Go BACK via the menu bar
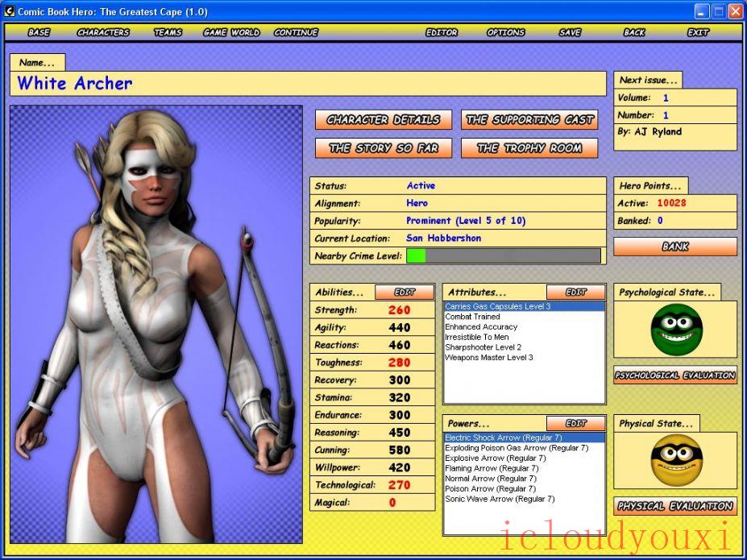 click(x=634, y=32)
